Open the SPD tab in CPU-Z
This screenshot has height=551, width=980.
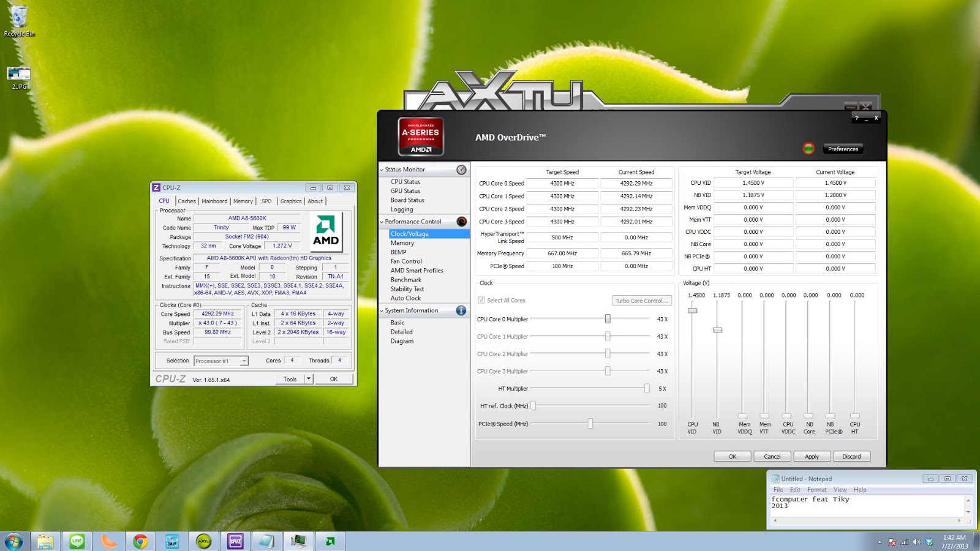pos(266,201)
